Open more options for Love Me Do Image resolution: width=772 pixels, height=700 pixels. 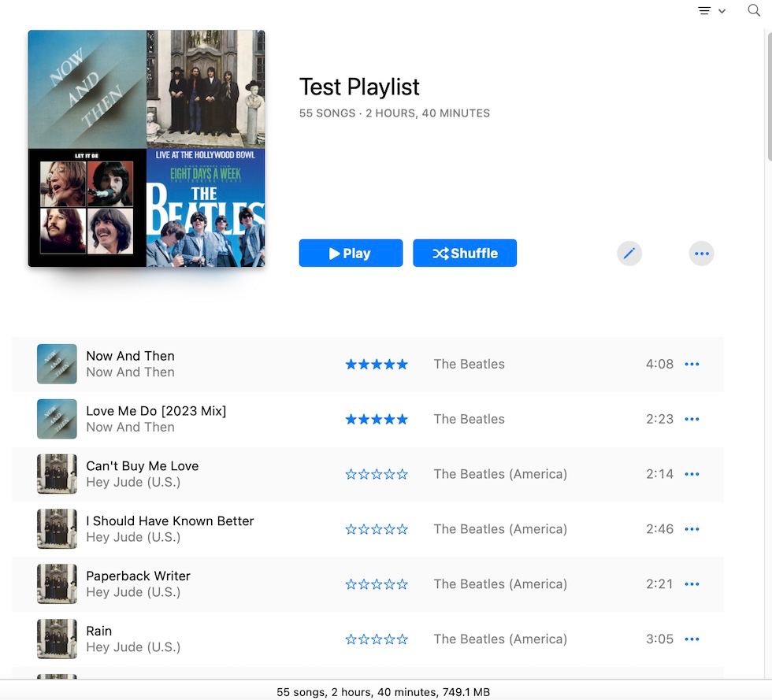[692, 420]
